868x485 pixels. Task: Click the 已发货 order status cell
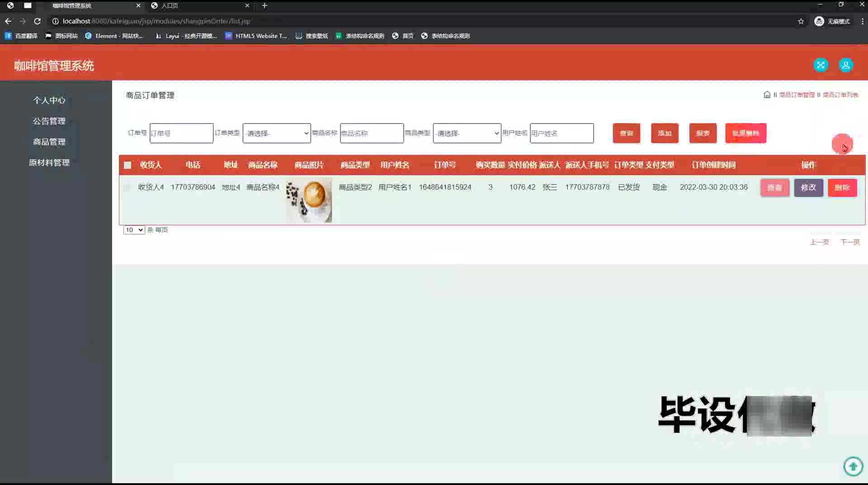pos(629,187)
